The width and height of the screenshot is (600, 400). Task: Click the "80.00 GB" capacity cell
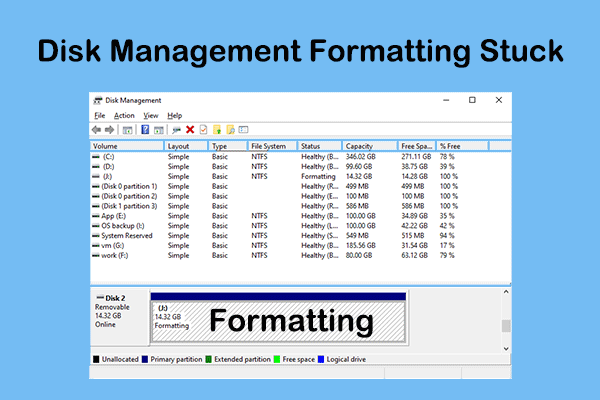(359, 255)
